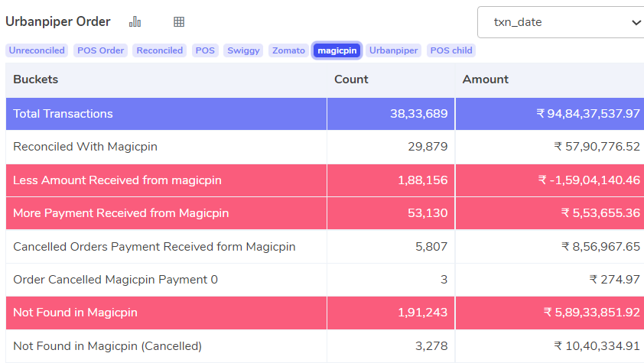Open the txn_date dropdown
This screenshot has width=644, height=363.
pos(561,22)
